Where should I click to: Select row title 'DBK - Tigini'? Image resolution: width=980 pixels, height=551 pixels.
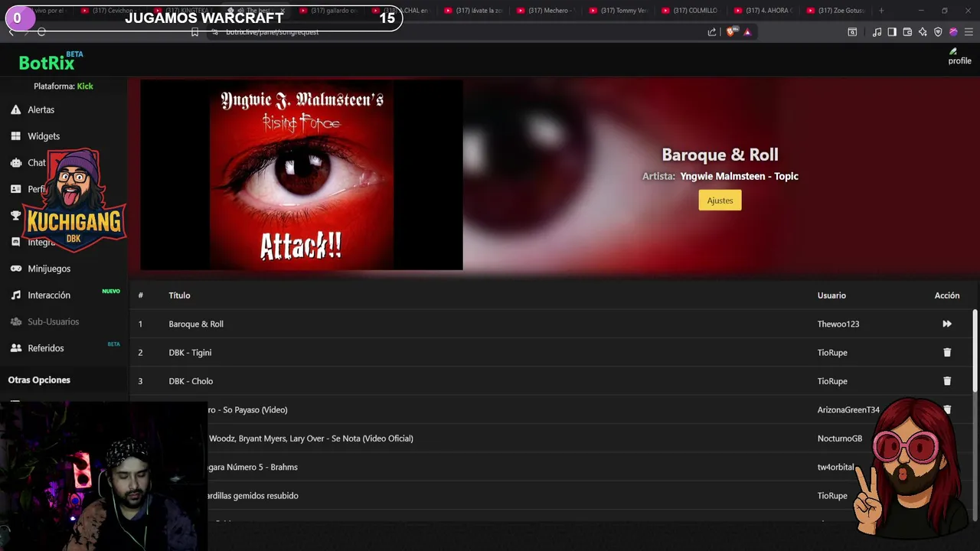tap(190, 353)
